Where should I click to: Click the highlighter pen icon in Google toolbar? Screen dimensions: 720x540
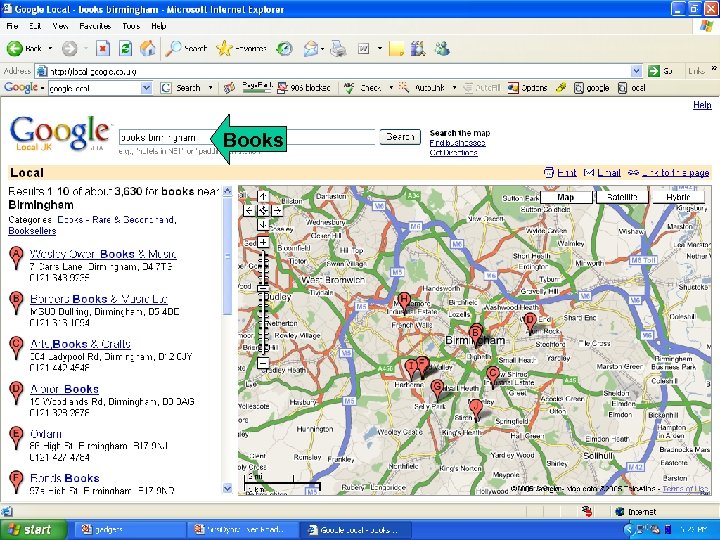[561, 88]
